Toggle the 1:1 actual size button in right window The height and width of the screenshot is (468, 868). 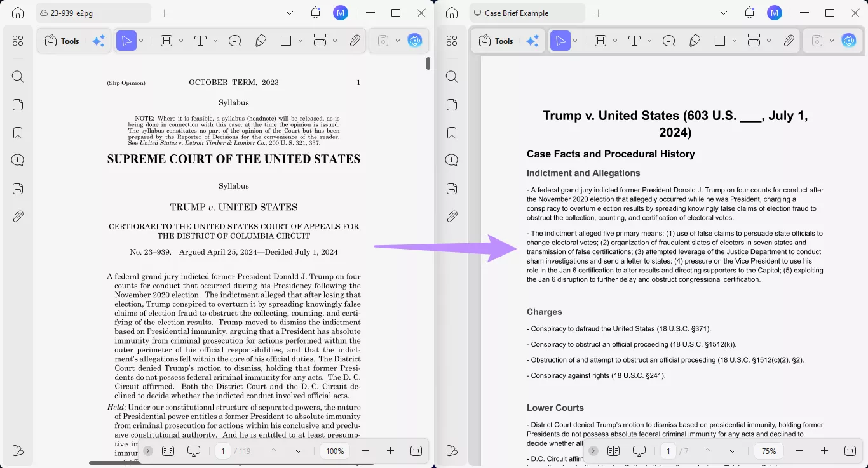pos(850,451)
